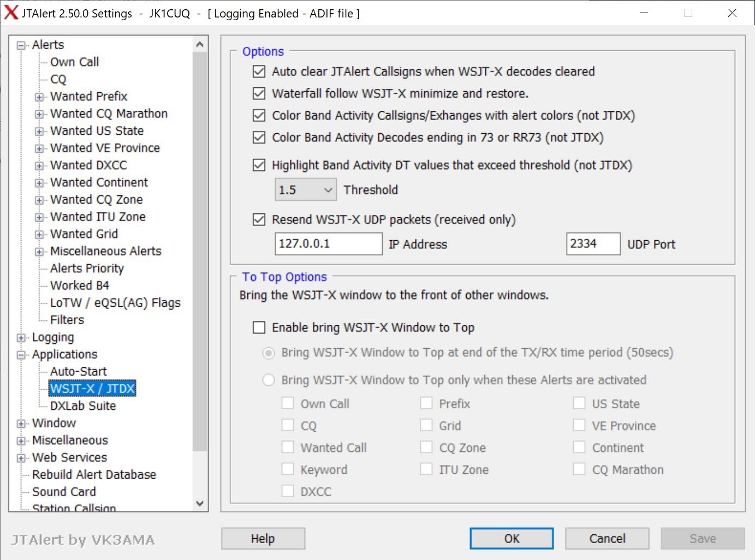Expand the Web Services tree node
Screen dimensions: 755x560
[x=21, y=458]
